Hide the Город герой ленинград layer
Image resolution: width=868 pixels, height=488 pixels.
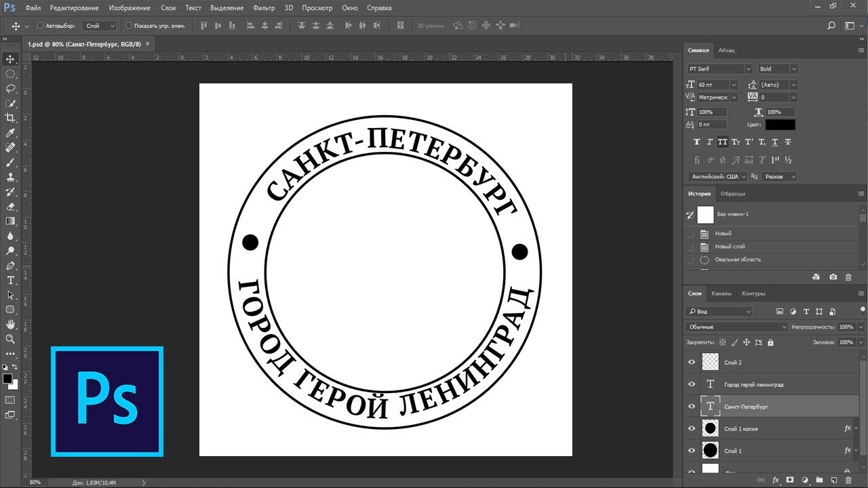click(x=692, y=384)
